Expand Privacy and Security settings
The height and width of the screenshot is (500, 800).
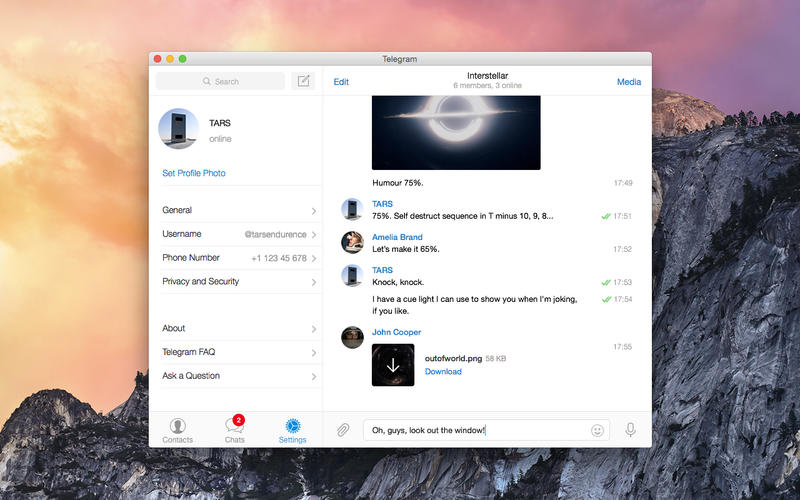point(239,282)
